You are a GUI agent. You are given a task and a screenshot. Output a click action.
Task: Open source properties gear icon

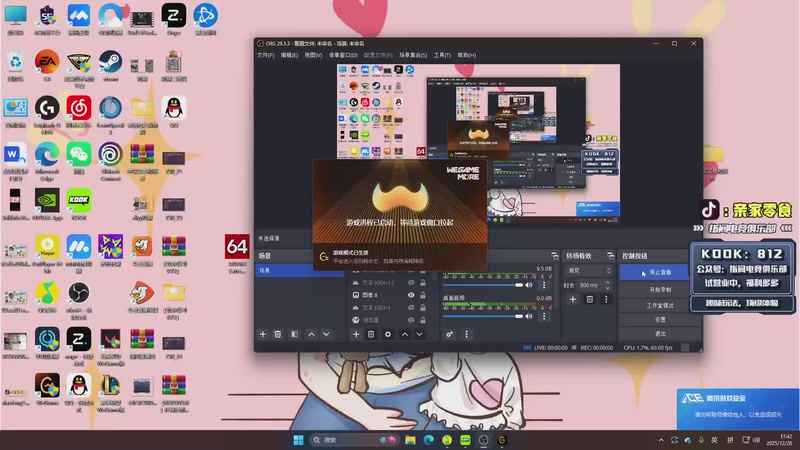tap(388, 334)
